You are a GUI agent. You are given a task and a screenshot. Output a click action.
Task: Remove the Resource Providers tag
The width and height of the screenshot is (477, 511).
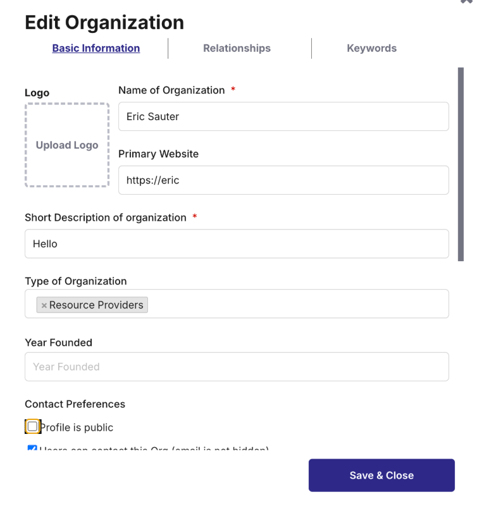[44, 305]
